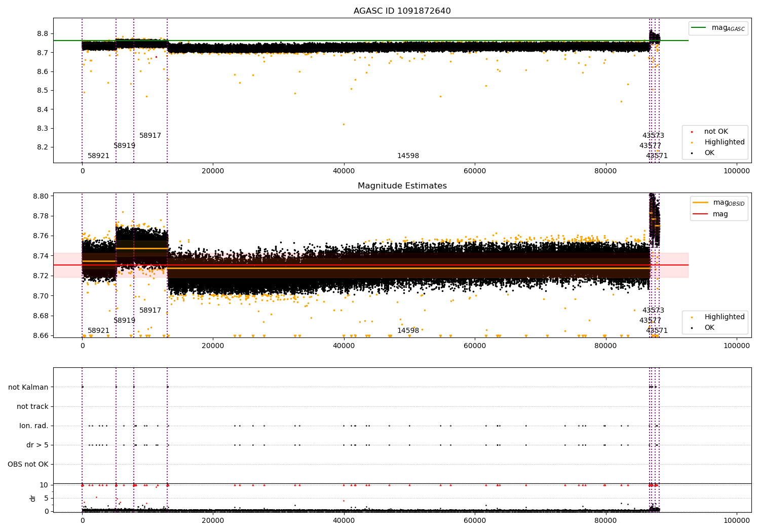The width and height of the screenshot is (760, 532).
Task: Click obsid label 43573 in Magnitude Estimates plot
Action: (x=653, y=311)
